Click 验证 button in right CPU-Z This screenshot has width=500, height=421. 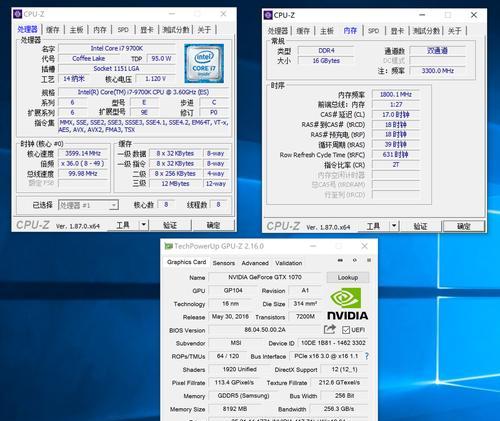point(420,226)
